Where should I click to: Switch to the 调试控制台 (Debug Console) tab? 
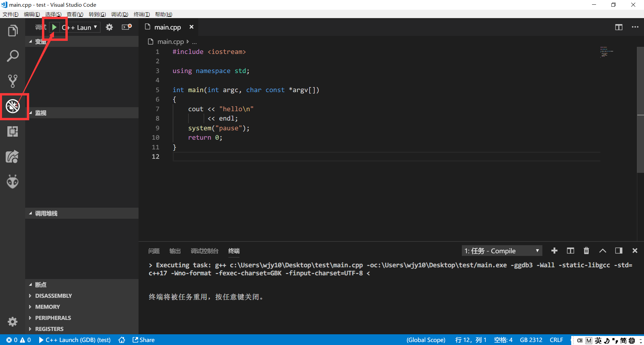click(205, 251)
